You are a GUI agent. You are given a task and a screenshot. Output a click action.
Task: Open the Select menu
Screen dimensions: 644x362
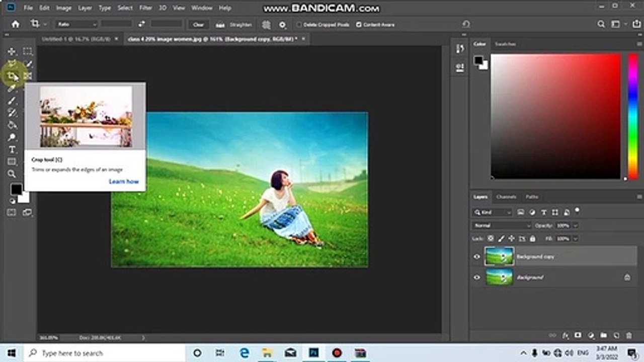(x=125, y=8)
